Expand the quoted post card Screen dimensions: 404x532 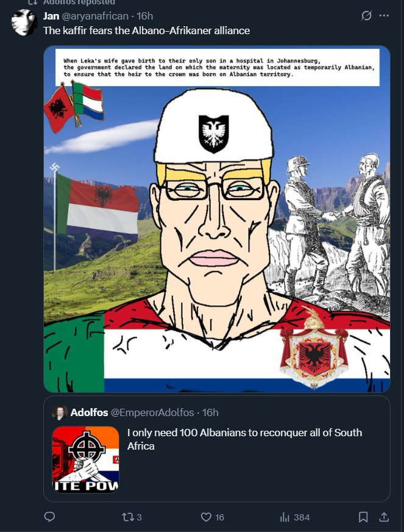[217, 448]
